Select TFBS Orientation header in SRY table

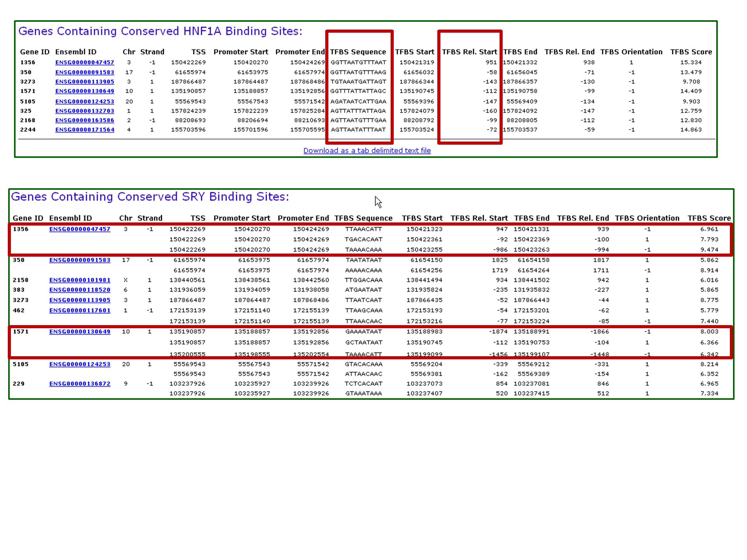click(647, 218)
